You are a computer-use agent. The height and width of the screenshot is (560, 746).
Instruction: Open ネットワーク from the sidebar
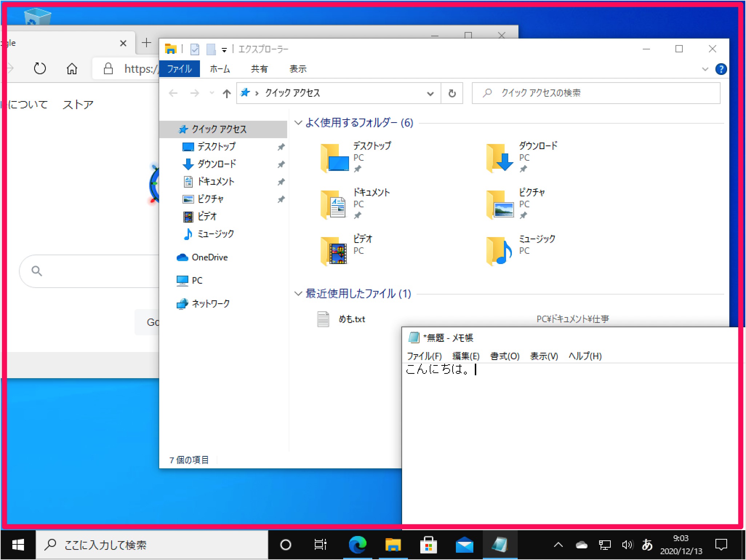tap(211, 304)
